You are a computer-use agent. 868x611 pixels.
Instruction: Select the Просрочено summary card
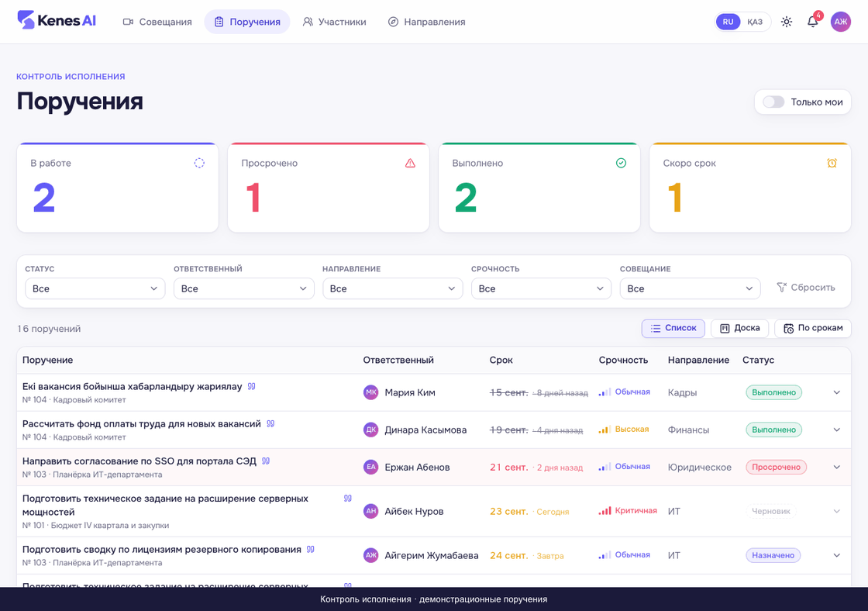coord(329,187)
